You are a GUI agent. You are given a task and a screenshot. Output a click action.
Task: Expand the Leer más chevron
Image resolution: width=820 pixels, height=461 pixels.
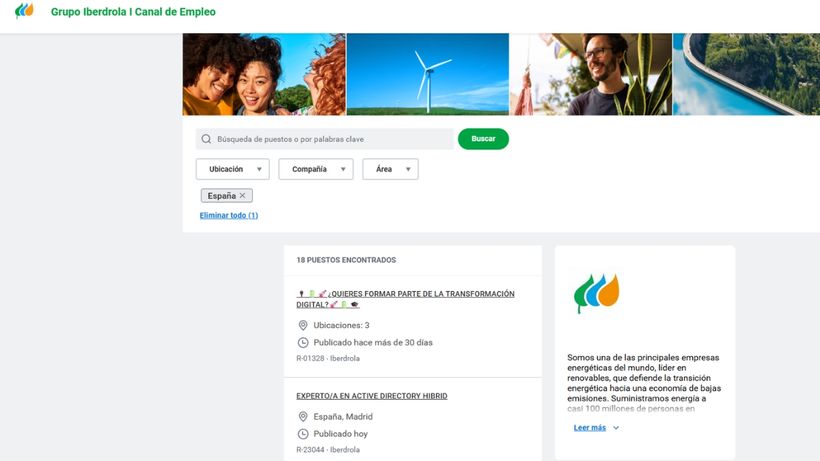(616, 428)
